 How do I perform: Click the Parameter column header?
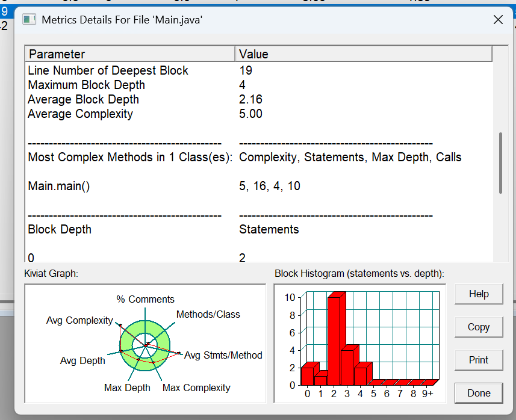130,54
